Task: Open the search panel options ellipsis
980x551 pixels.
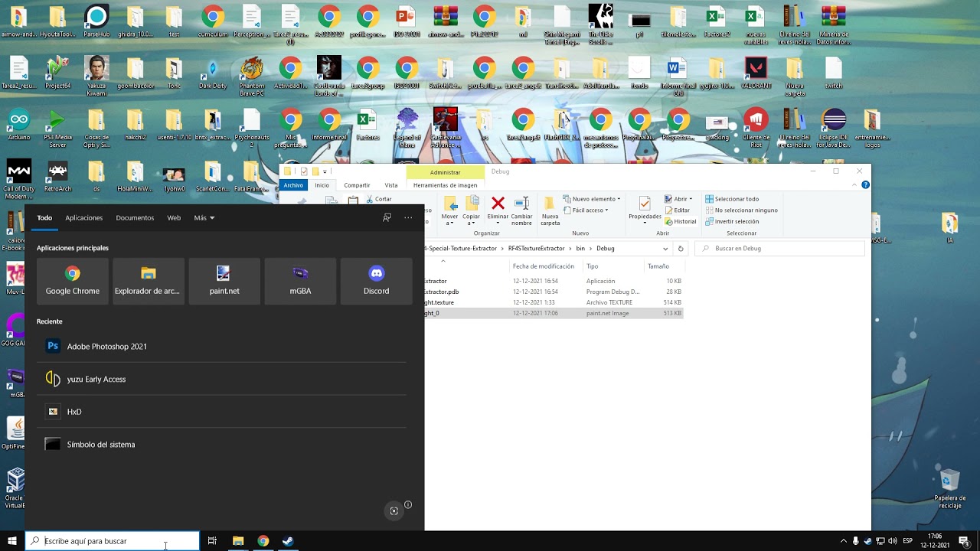Action: pos(408,218)
